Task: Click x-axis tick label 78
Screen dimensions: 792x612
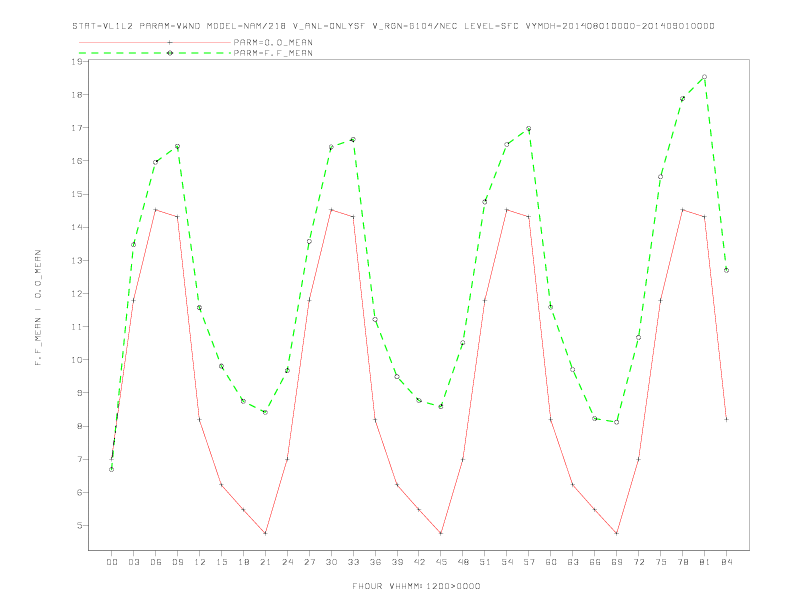Action: 682,562
